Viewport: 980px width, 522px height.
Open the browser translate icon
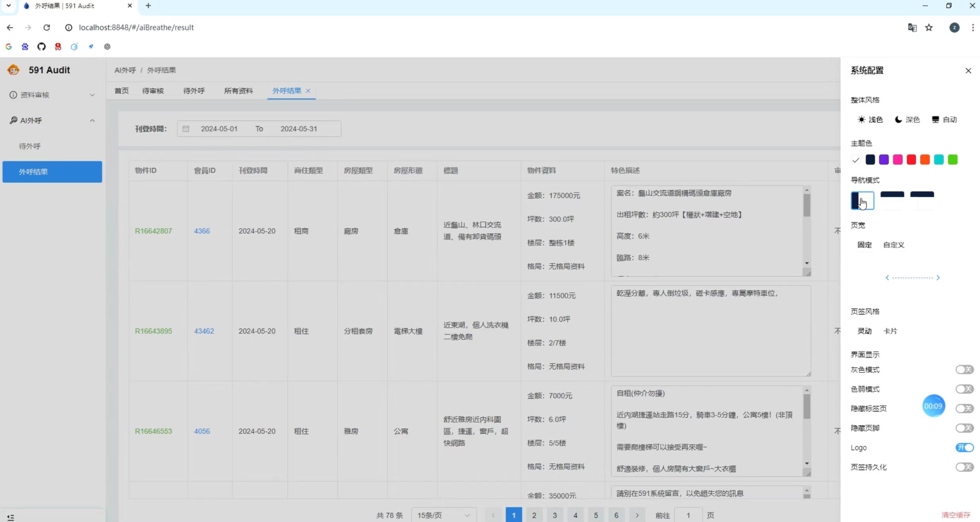click(912, 27)
